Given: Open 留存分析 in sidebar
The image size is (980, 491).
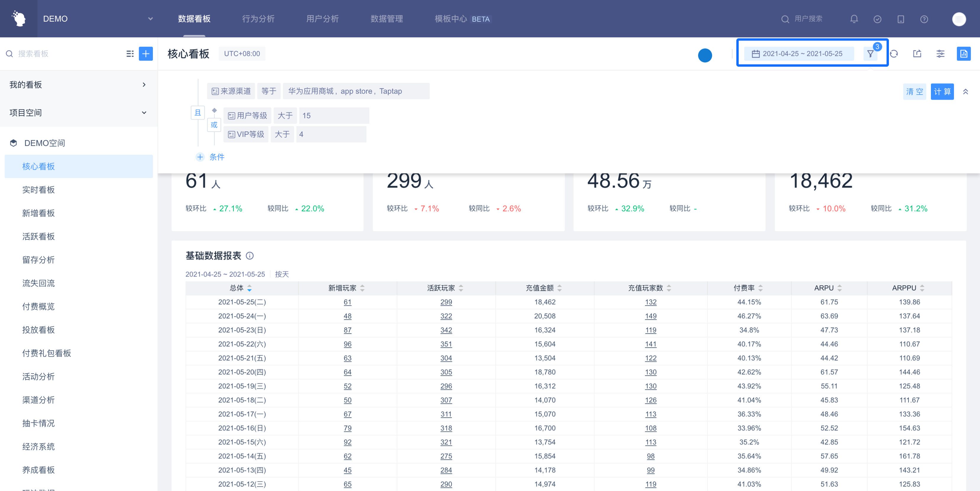Looking at the screenshot, I should click(x=38, y=260).
